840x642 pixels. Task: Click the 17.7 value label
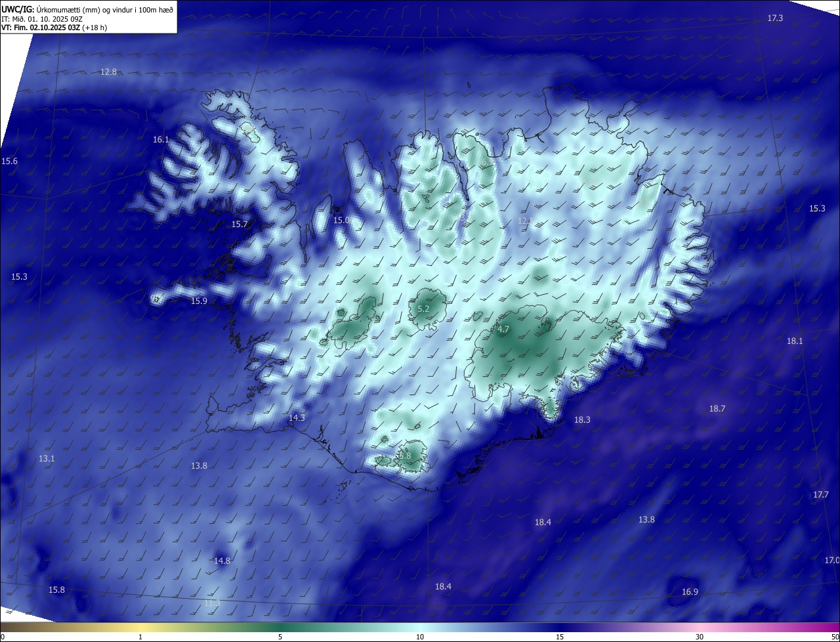pos(821,495)
